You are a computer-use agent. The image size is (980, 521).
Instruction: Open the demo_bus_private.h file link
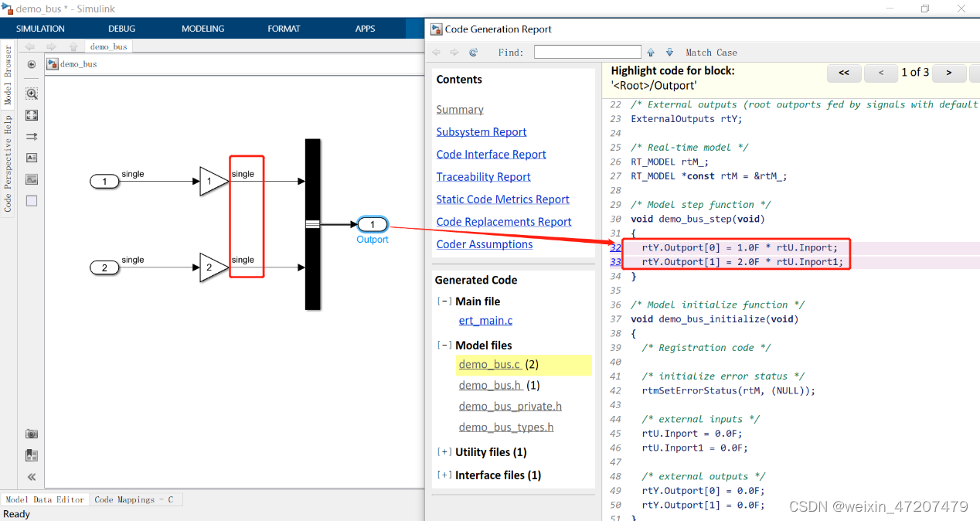[x=510, y=406]
